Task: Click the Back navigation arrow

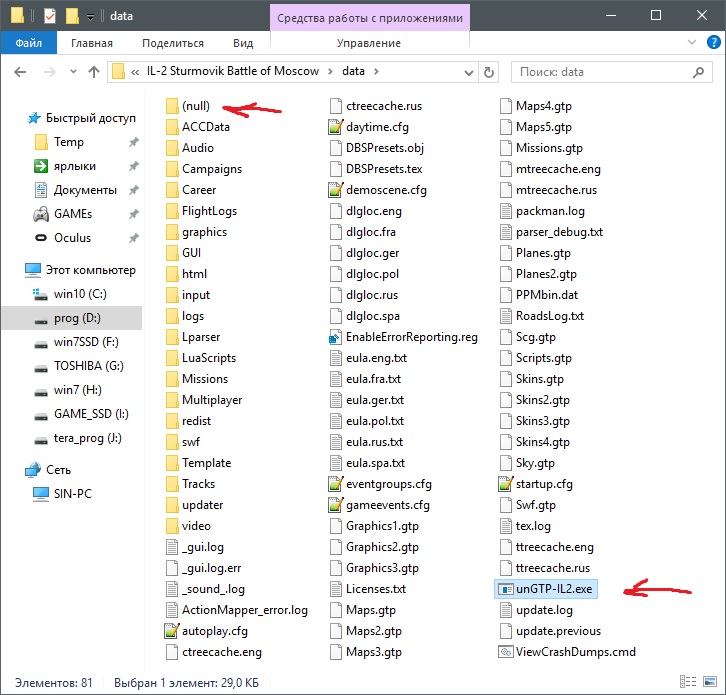Action: (x=20, y=72)
